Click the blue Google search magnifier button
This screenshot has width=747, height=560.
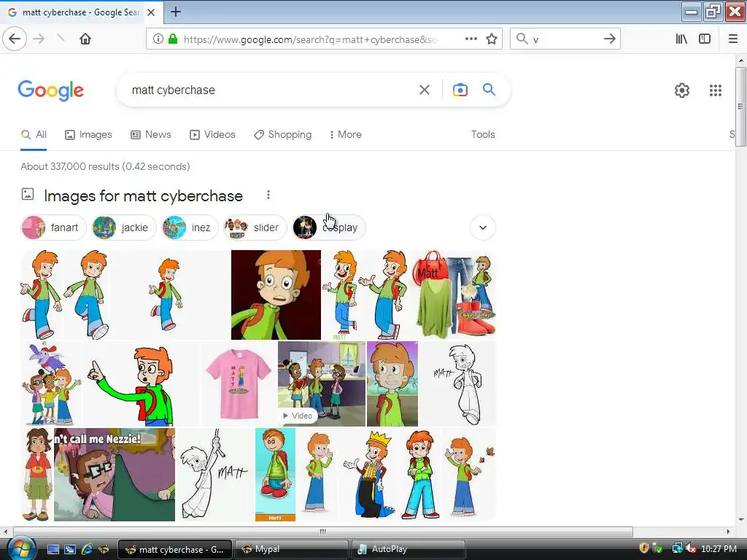pyautogui.click(x=489, y=90)
